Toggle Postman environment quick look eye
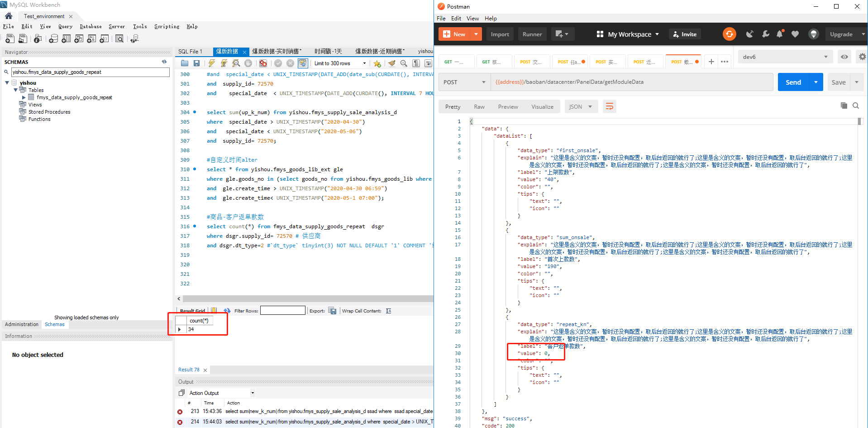Viewport: 868px width, 428px height. [844, 57]
